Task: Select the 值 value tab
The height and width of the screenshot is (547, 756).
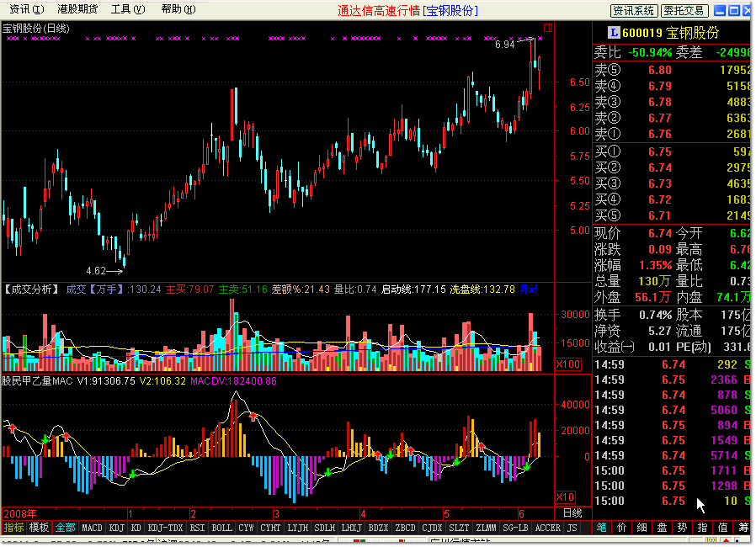Action: [x=722, y=528]
